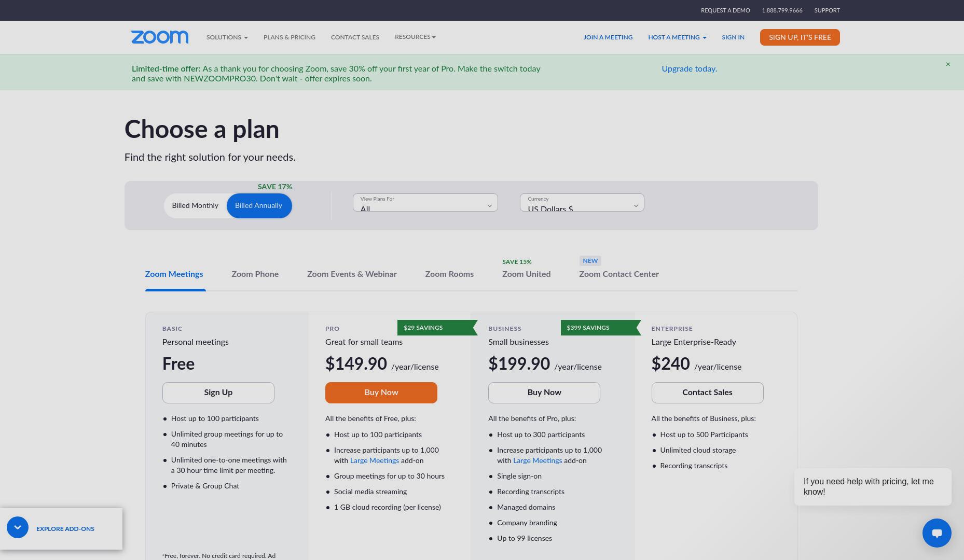Switch to Zoom United tab
The width and height of the screenshot is (964, 560).
pos(526,274)
